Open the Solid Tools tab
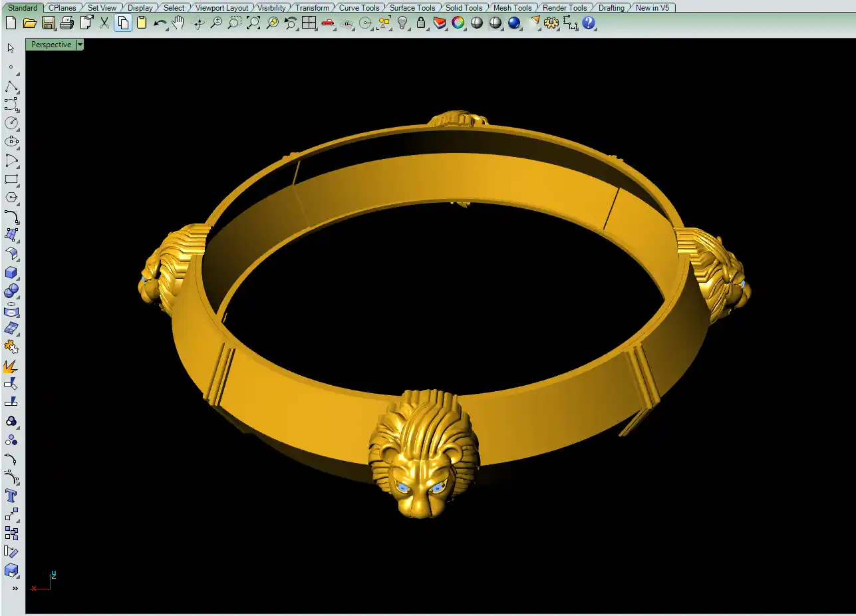 coord(464,7)
